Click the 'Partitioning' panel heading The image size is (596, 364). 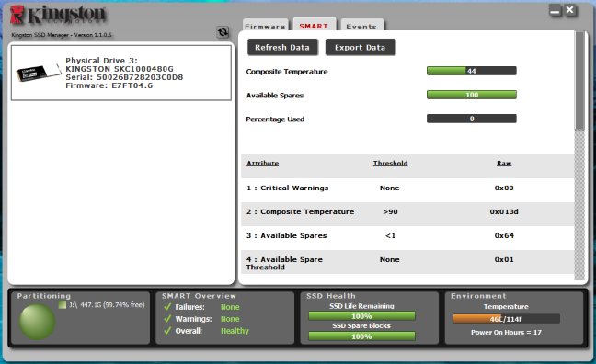[x=44, y=296]
